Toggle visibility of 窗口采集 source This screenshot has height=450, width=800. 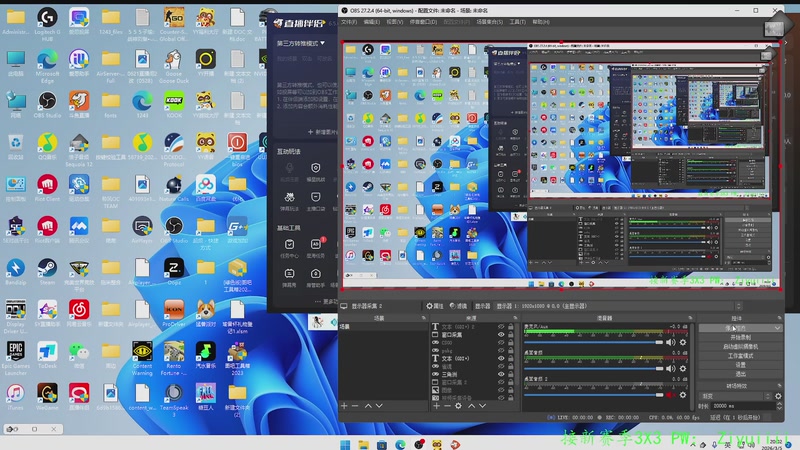(x=501, y=335)
